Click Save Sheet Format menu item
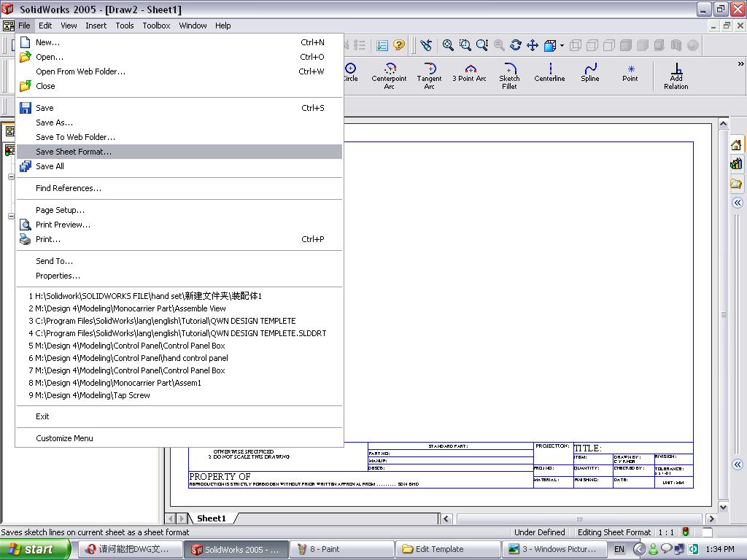Viewport: 747px width, 560px height. click(179, 152)
